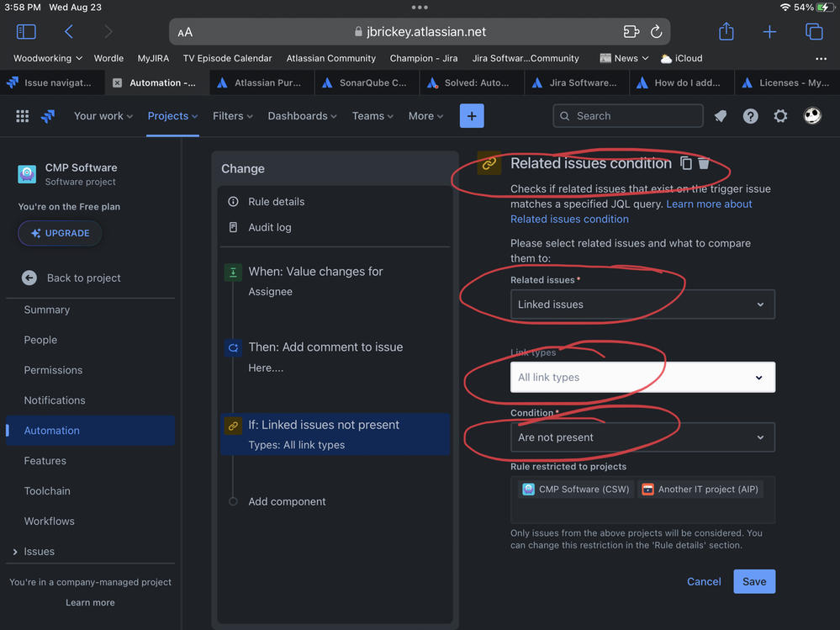Open notifications feedback icon
The width and height of the screenshot is (840, 630).
click(x=721, y=116)
